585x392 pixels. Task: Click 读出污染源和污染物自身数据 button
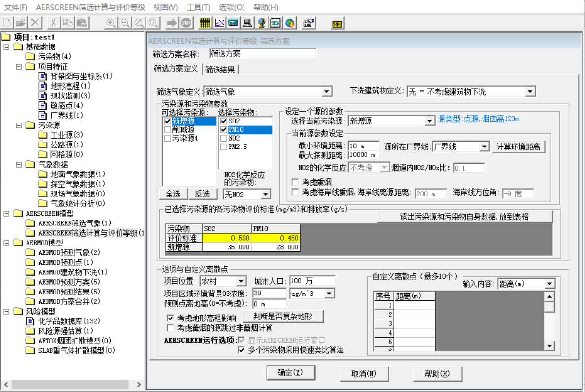tap(464, 217)
